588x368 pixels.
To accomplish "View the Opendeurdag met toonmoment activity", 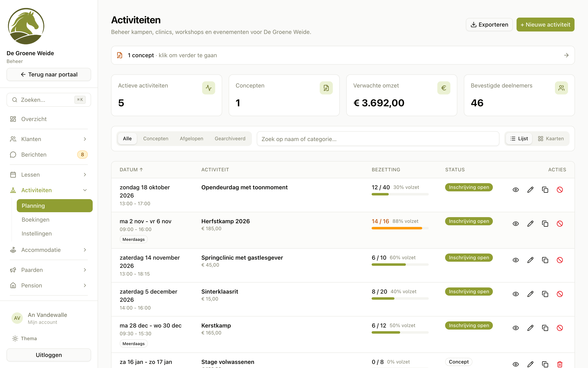I will pyautogui.click(x=516, y=190).
